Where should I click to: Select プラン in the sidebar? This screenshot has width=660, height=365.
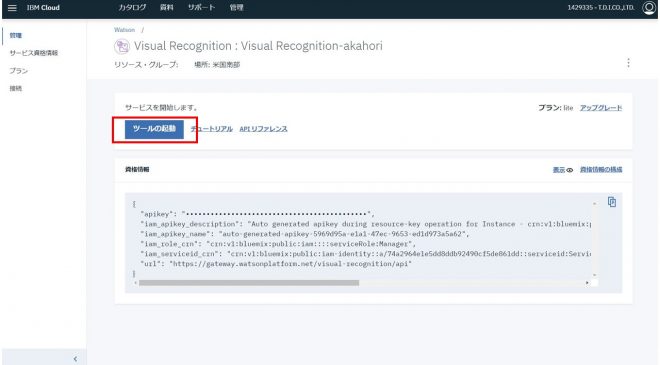(19, 71)
